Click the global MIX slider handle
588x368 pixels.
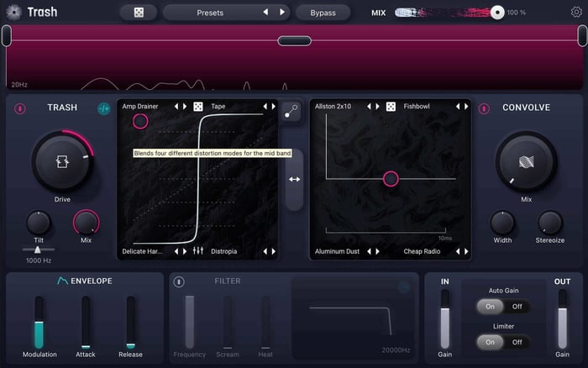(x=497, y=13)
